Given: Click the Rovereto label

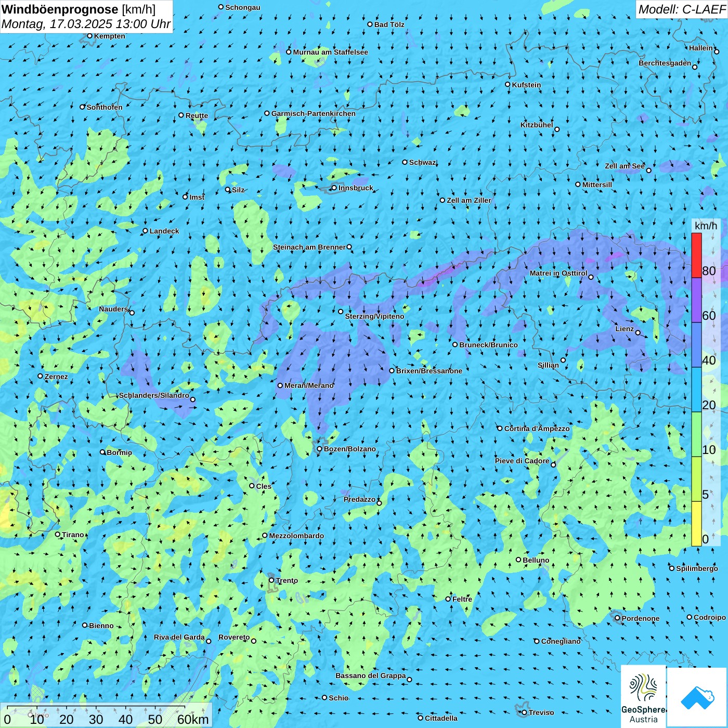Looking at the screenshot, I should click(234, 637).
